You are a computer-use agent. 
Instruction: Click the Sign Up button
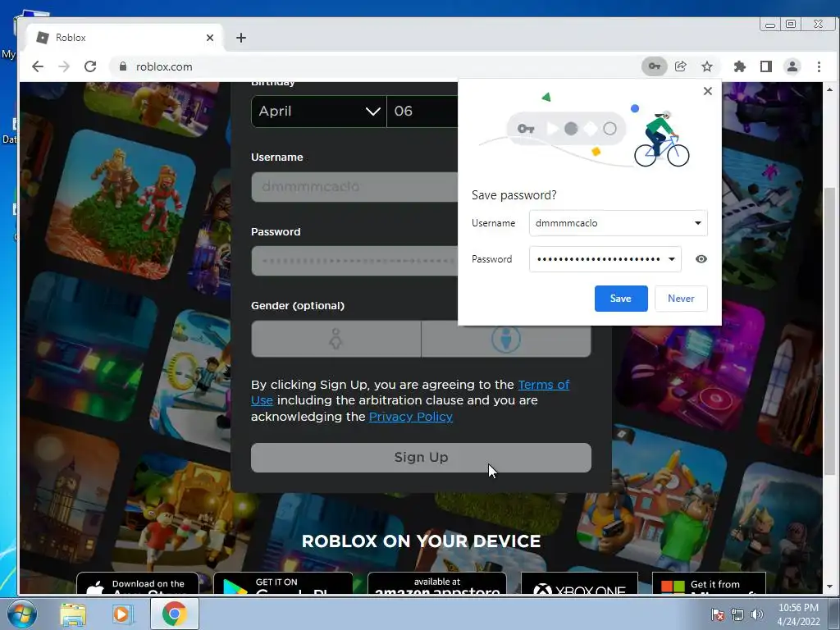pos(421,458)
